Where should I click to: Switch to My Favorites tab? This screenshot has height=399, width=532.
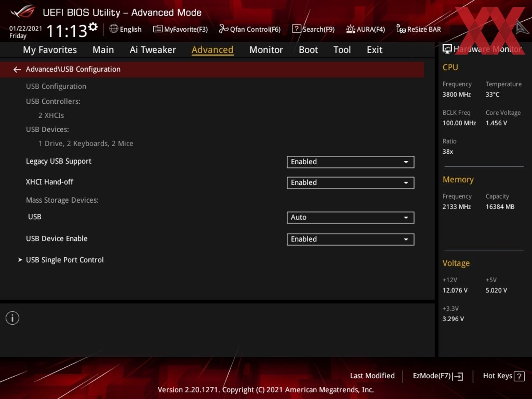50,50
